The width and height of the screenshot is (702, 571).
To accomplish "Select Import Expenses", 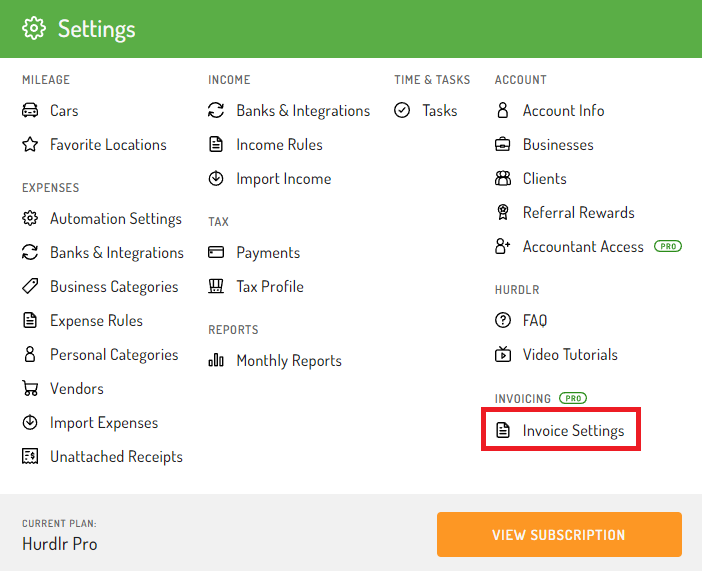I will pos(90,423).
